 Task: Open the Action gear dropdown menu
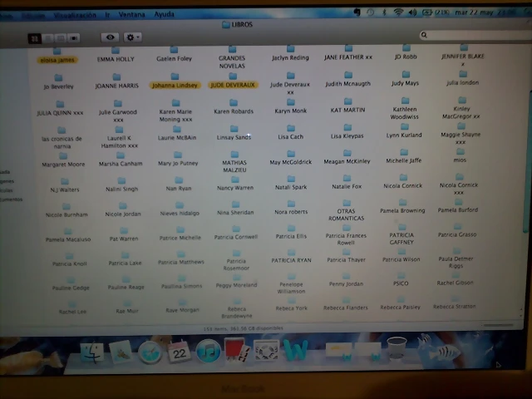coord(132,37)
